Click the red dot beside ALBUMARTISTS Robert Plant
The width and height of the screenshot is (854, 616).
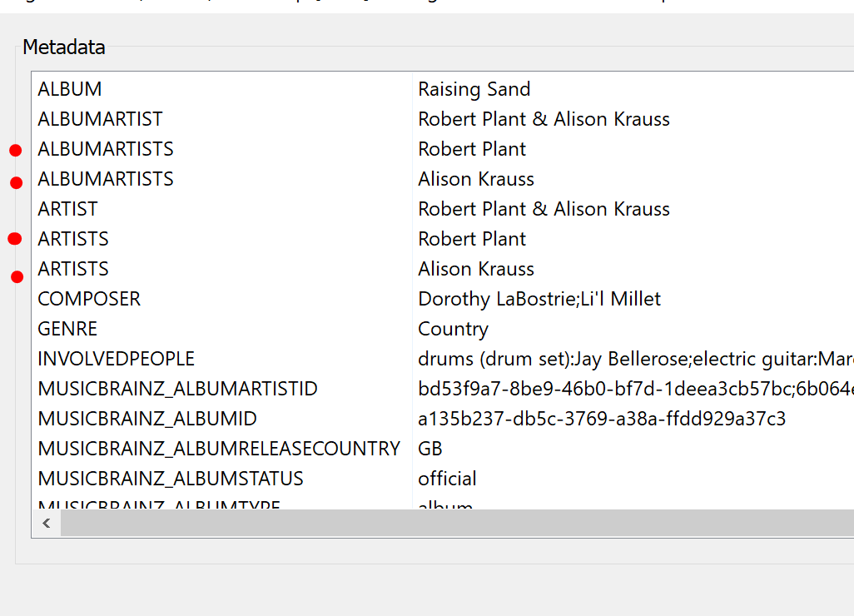pos(15,151)
